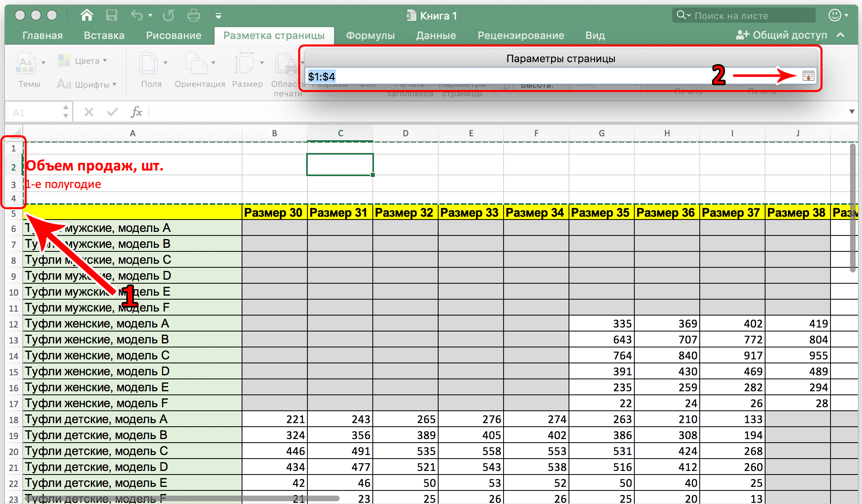Select row 12 header
The image size is (862, 504).
coord(14,324)
